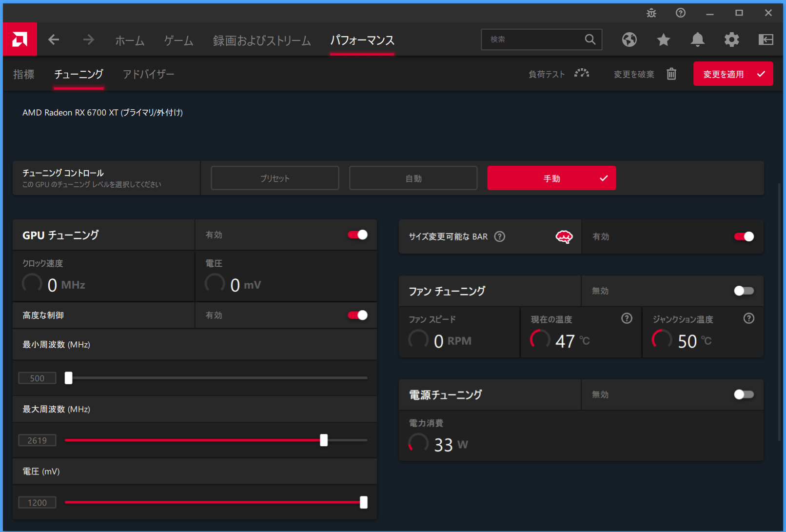Click the 負荷テスト label
786x532 pixels.
click(x=547, y=74)
